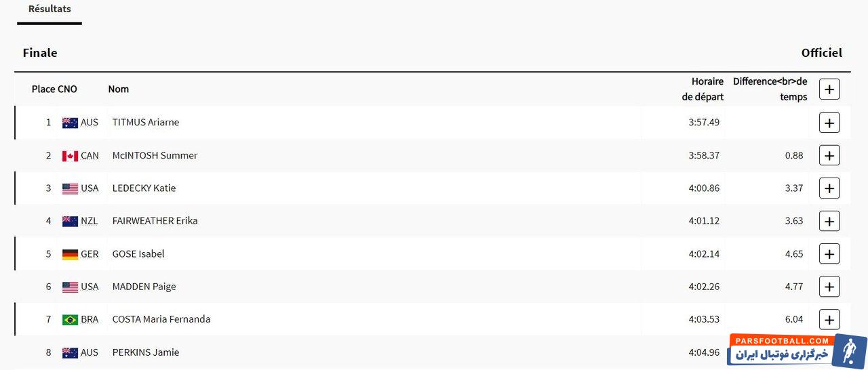Click the Germany flag icon
Image resolution: width=868 pixels, height=370 pixels.
70,254
